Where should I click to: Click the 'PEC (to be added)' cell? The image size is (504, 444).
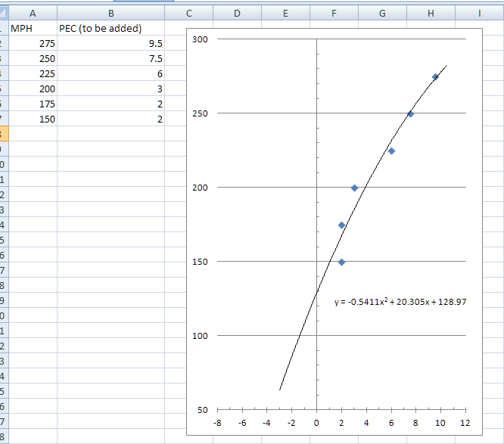[x=111, y=28]
